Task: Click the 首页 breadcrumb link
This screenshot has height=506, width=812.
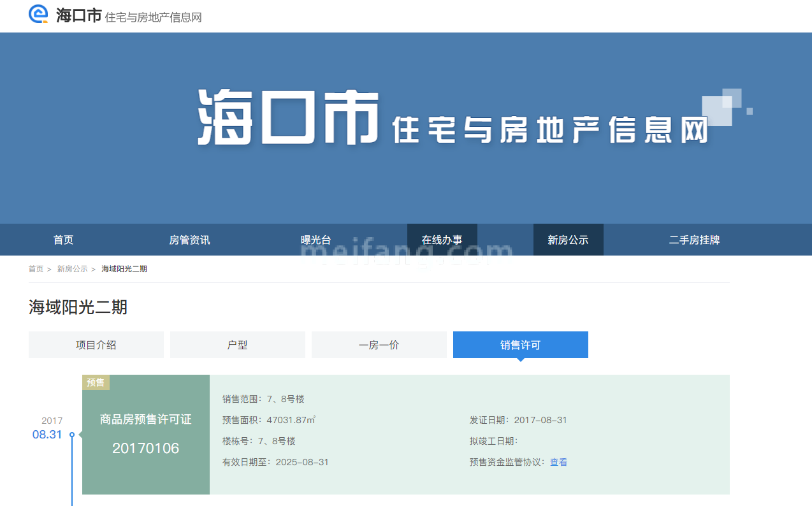Action: point(36,269)
